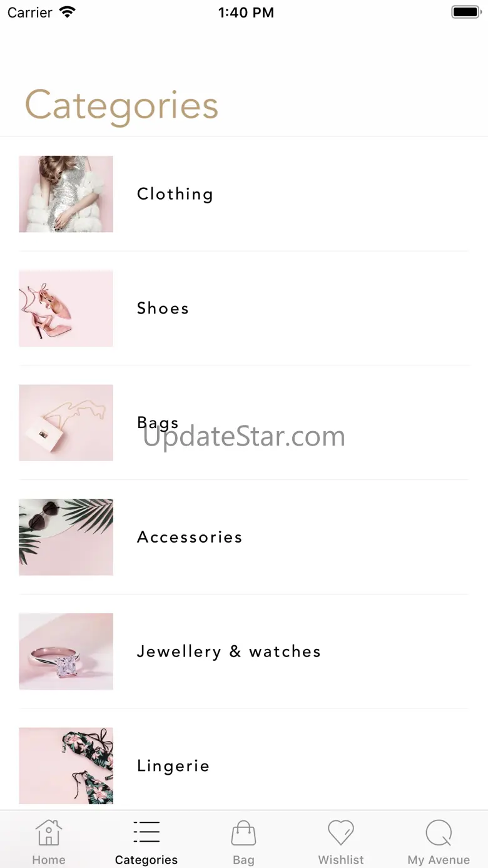Screen dimensions: 488x868
Task: Open the Wishlist heart icon
Action: pyautogui.click(x=341, y=833)
